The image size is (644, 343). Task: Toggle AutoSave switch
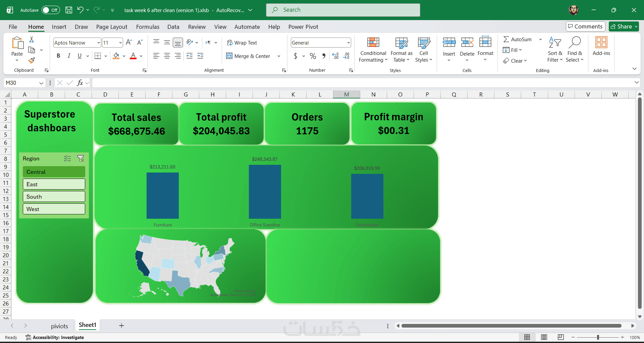coord(51,10)
